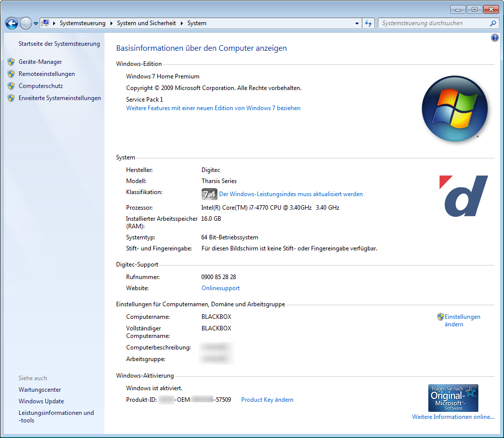Click the phone number 0900 85 28 28
Viewport: 504px width, 438px height.
pos(219,277)
